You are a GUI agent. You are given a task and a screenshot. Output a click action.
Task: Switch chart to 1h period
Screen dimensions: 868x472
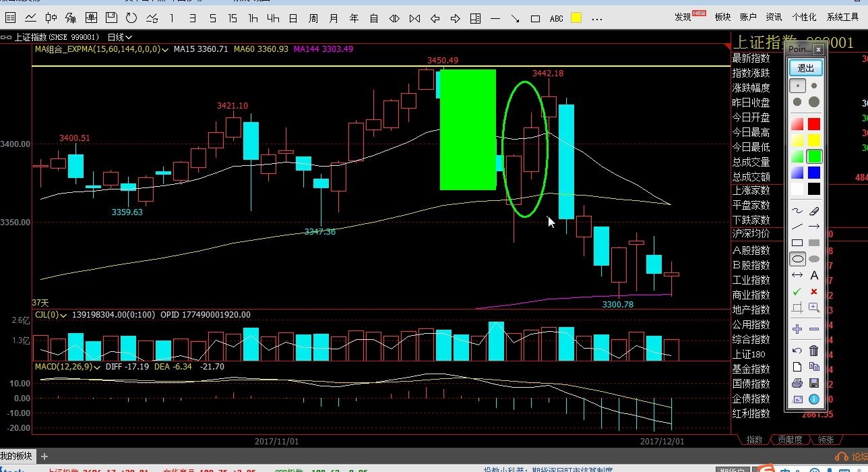click(x=253, y=18)
